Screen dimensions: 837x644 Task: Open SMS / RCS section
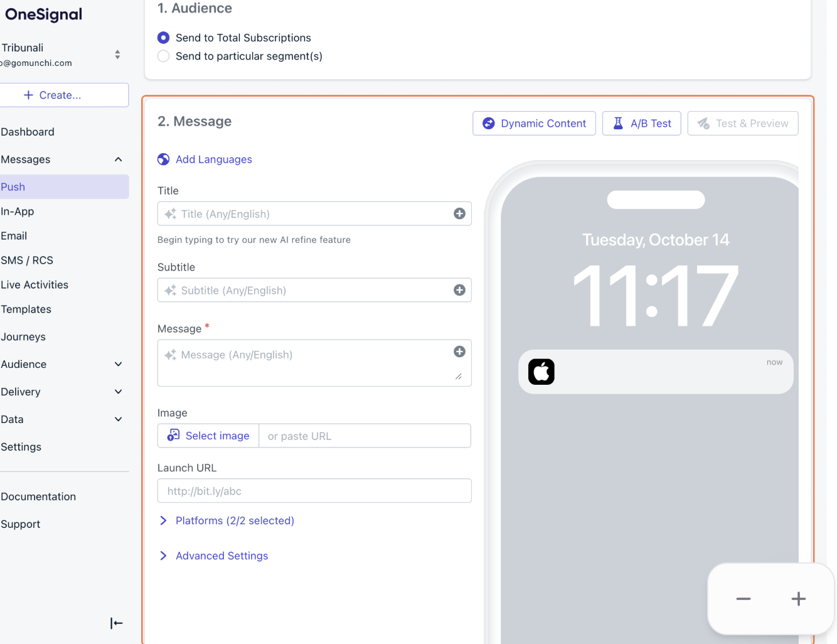pyautogui.click(x=27, y=260)
